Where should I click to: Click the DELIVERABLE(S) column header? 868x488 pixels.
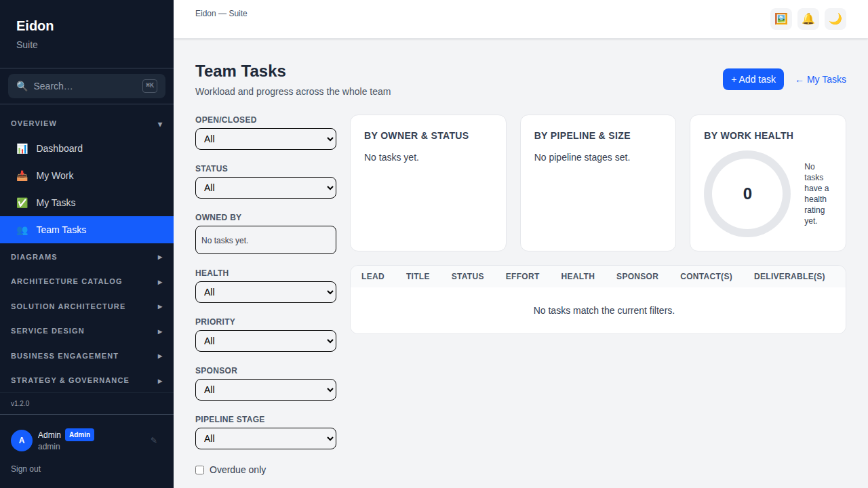789,277
